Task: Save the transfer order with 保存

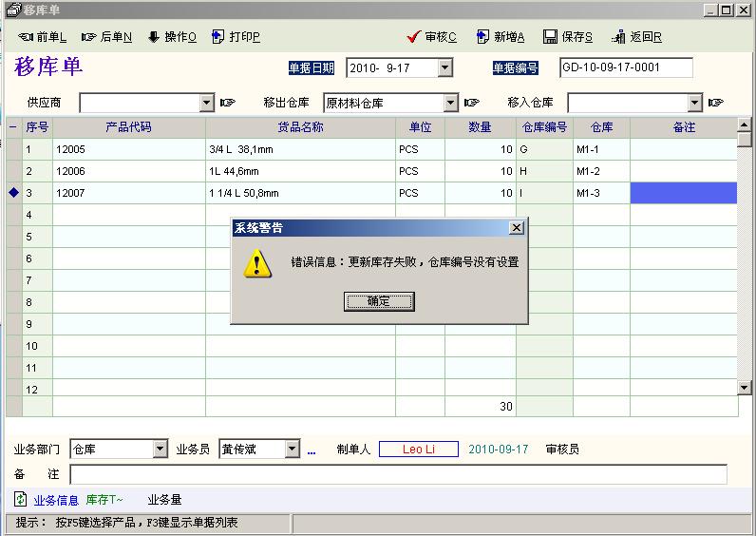Action: coord(568,37)
